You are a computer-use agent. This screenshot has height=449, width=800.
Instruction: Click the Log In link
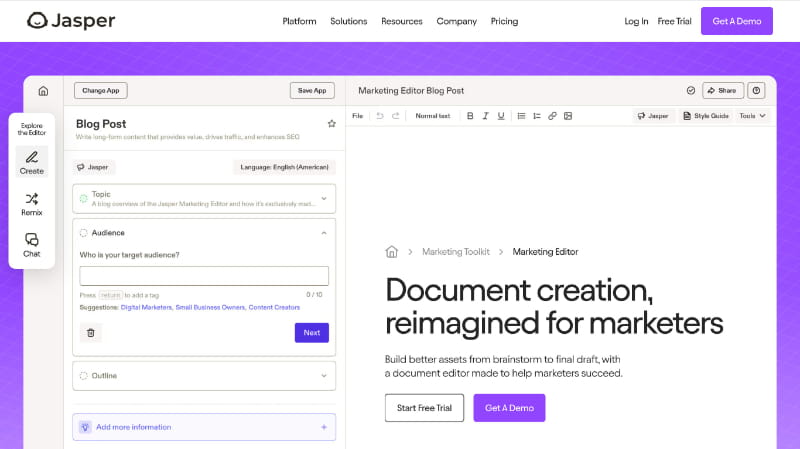click(x=636, y=21)
